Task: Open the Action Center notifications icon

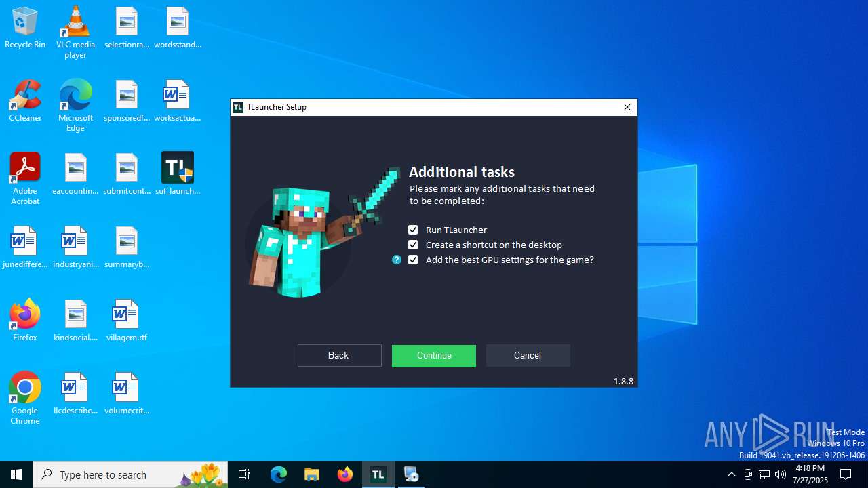Action: coord(846,474)
